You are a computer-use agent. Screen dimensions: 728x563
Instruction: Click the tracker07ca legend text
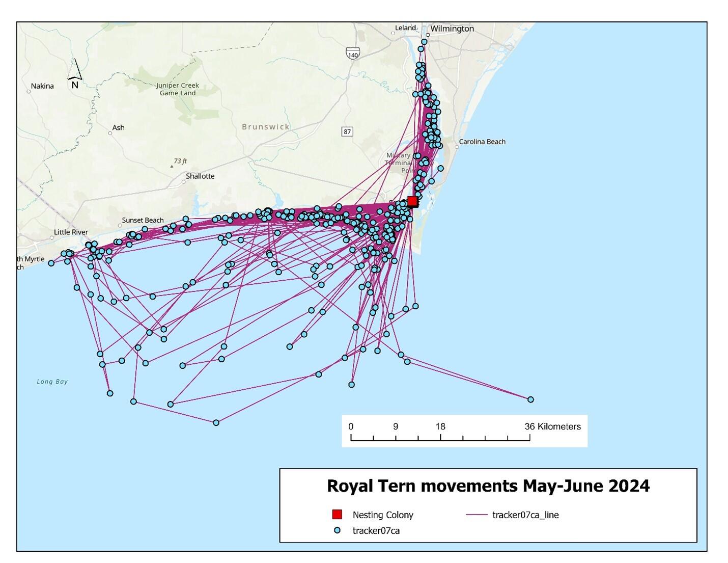tap(376, 530)
